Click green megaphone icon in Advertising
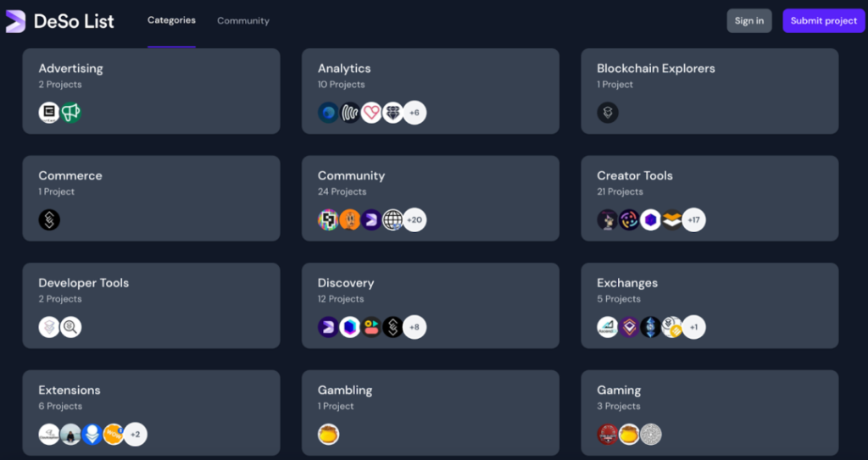Image resolution: width=868 pixels, height=460 pixels. click(71, 113)
